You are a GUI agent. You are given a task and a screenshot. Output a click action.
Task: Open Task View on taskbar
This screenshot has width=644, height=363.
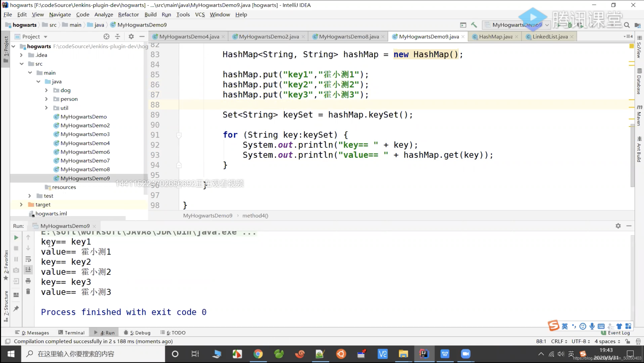tap(195, 354)
